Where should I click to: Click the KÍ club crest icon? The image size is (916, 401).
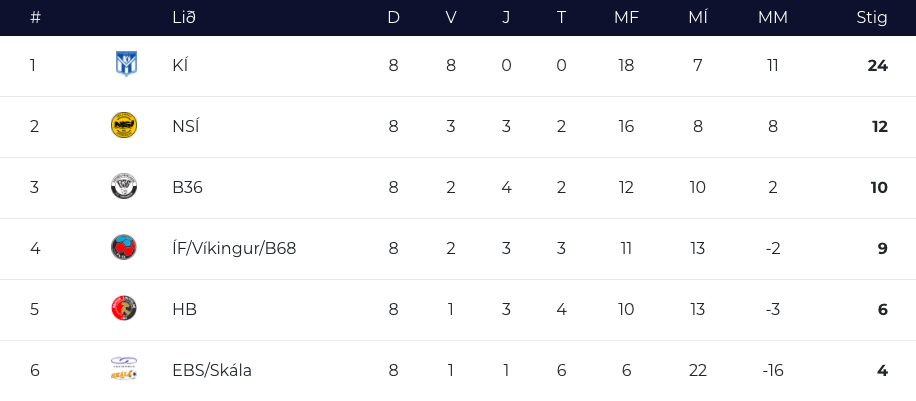(x=125, y=64)
